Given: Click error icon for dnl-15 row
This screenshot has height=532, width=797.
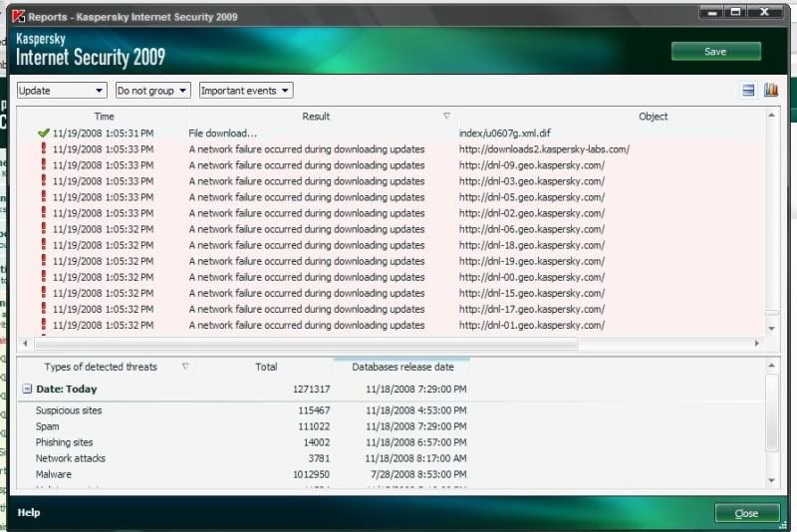Looking at the screenshot, I should [44, 293].
